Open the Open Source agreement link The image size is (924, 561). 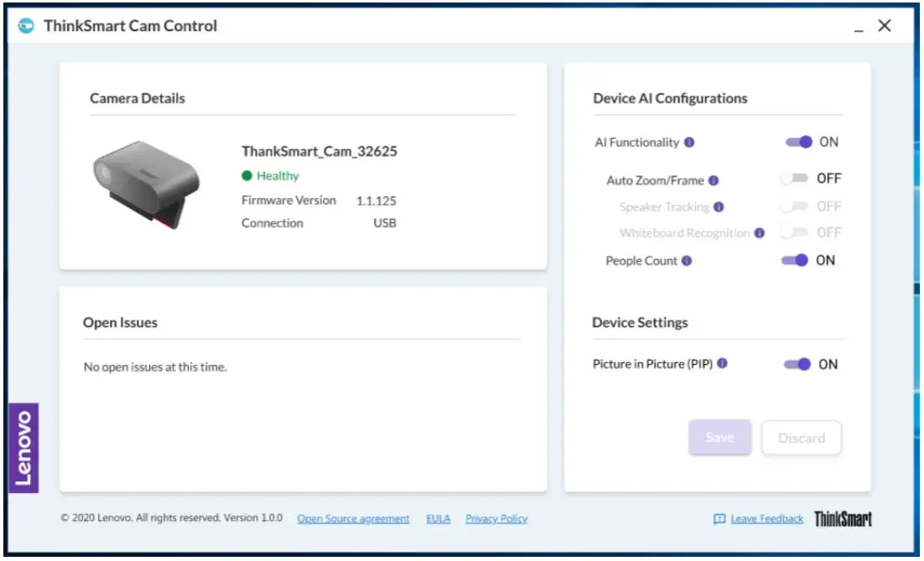tap(352, 518)
